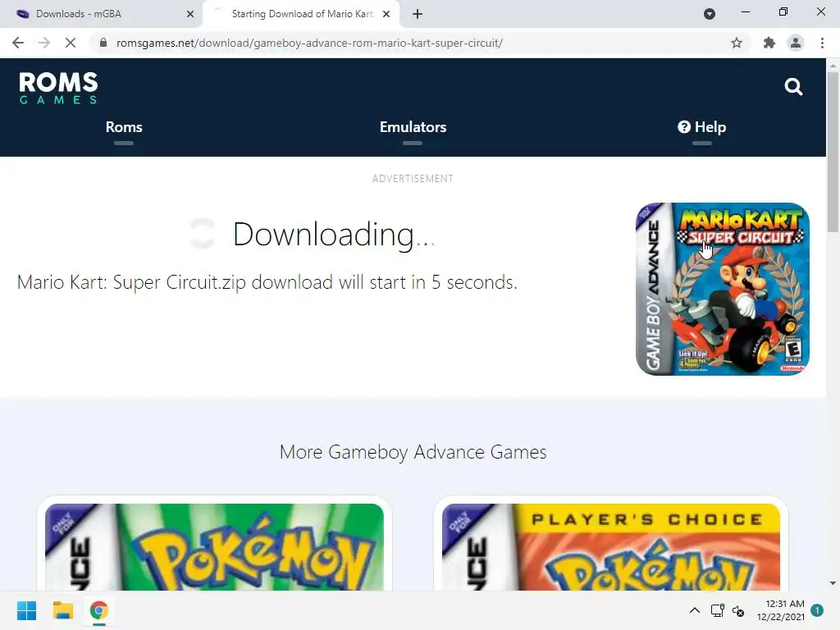Click the Mario Kart Super Circuit cover image
840x630 pixels.
(722, 289)
